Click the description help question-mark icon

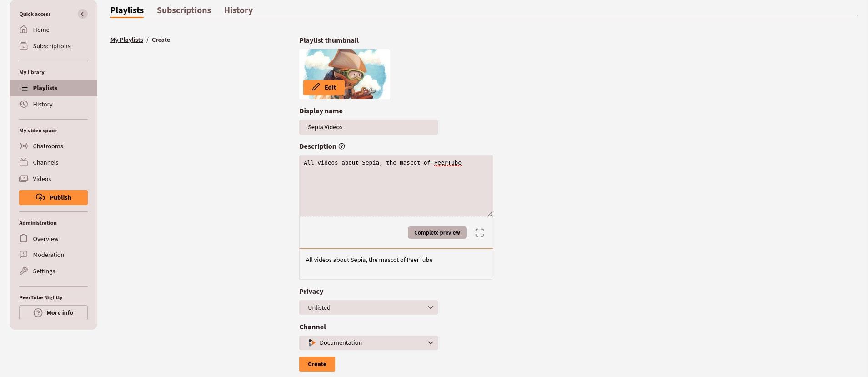pos(342,146)
